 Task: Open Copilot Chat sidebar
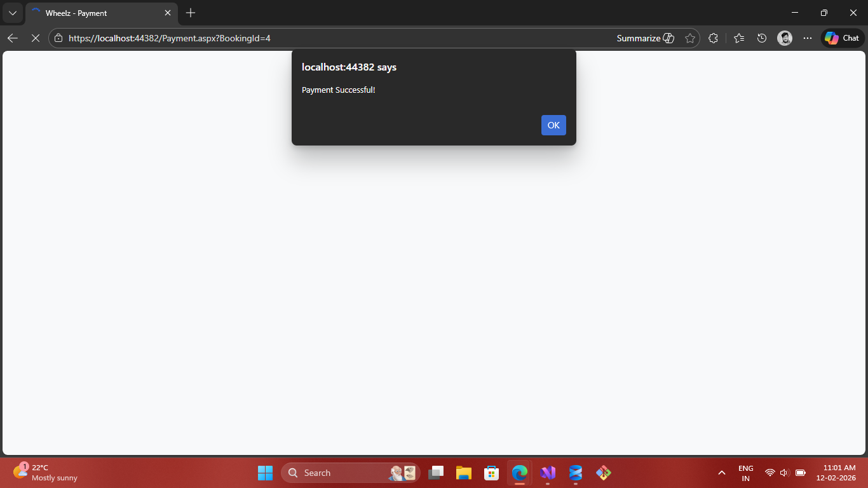tap(842, 38)
